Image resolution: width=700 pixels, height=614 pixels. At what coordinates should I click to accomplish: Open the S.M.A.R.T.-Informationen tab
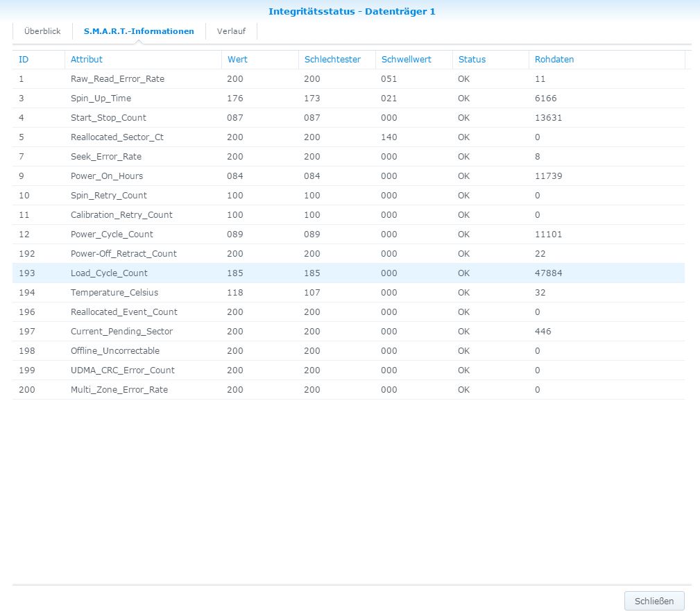tap(139, 31)
